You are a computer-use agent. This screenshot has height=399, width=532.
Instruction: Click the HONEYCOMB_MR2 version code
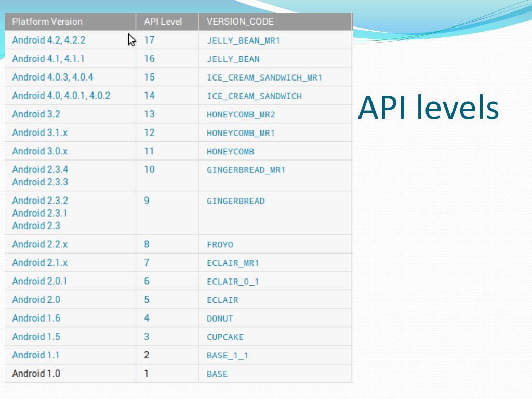point(241,115)
